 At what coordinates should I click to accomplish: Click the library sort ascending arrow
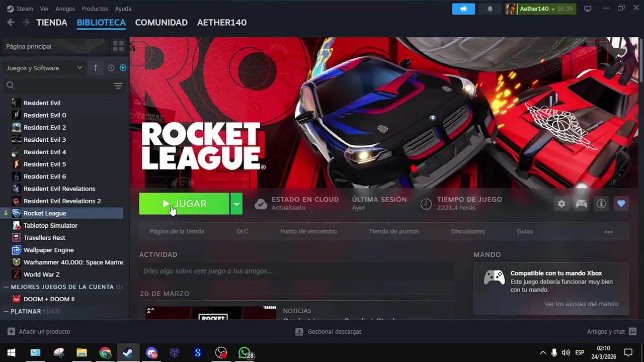96,68
